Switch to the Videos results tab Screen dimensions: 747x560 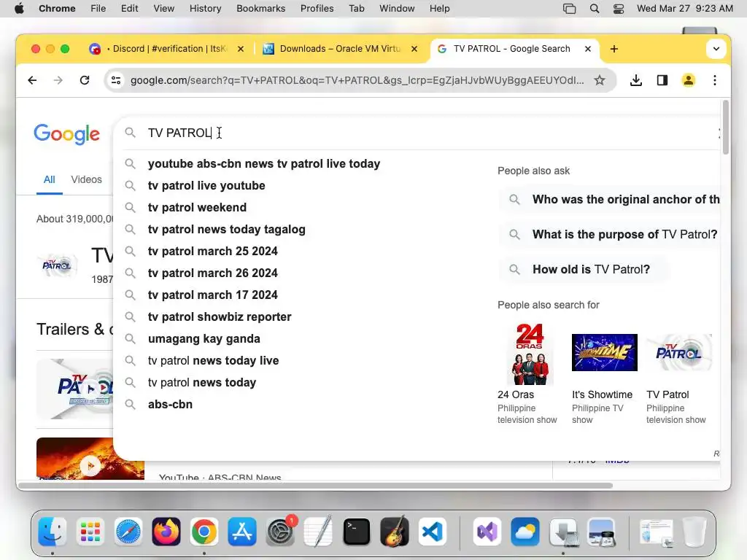[x=86, y=179]
